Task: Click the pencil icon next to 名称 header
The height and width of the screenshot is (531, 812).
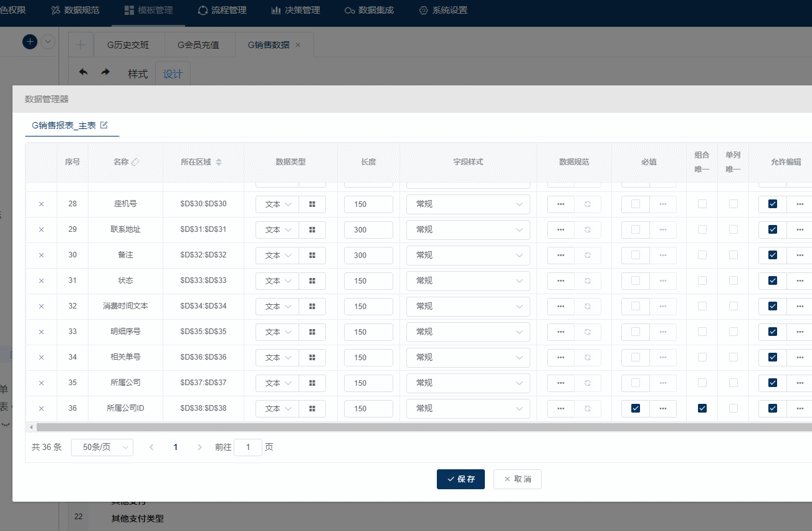Action: click(x=135, y=162)
